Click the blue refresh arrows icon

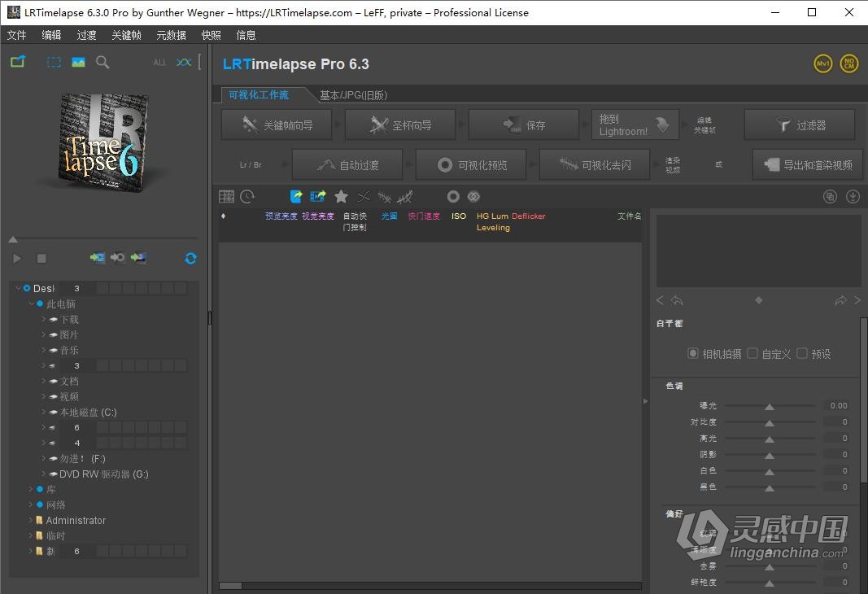coord(190,258)
